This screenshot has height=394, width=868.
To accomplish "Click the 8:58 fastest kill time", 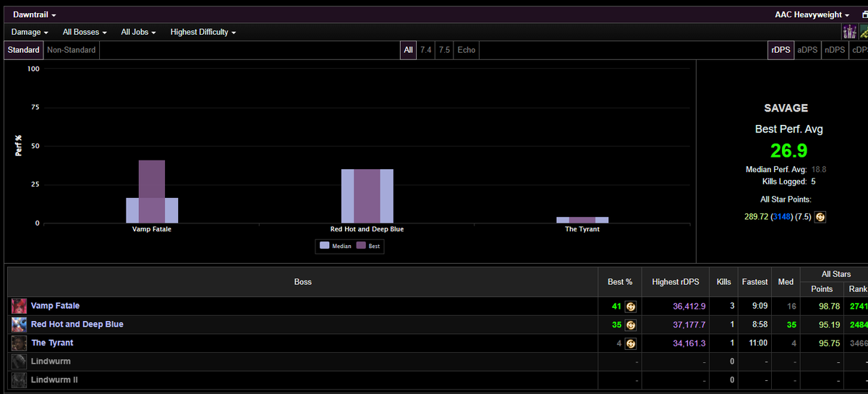I will point(759,325).
